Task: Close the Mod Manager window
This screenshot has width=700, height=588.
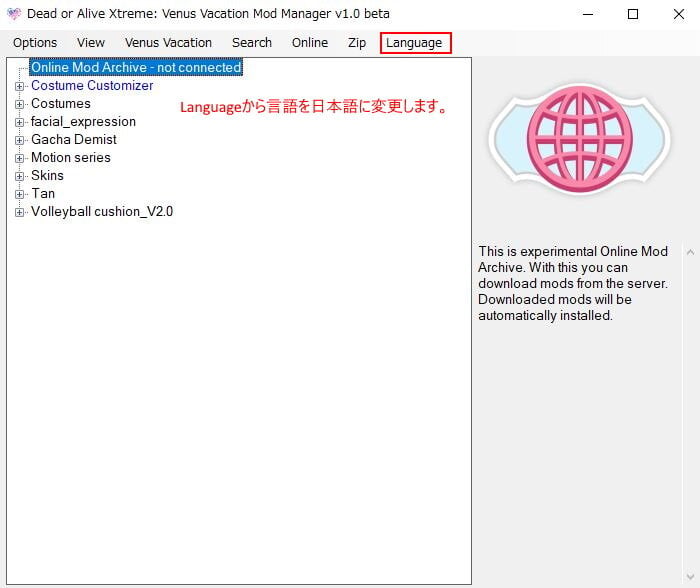Action: [679, 14]
